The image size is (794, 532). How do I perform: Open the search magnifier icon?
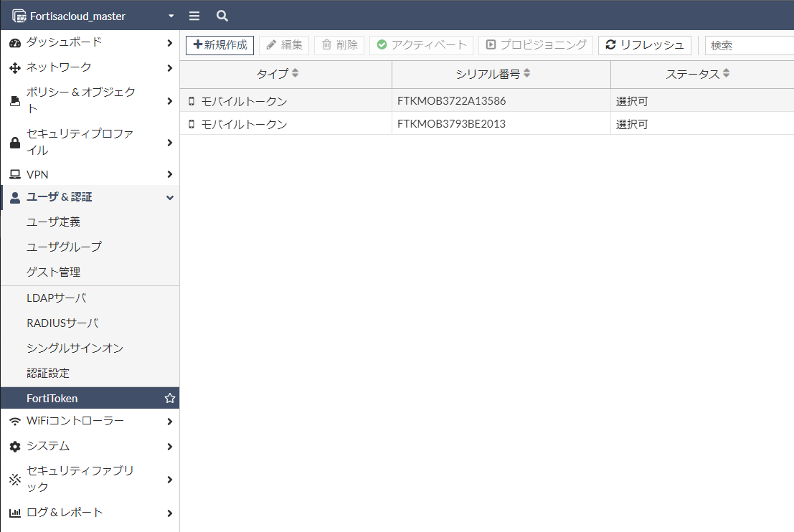[x=222, y=16]
